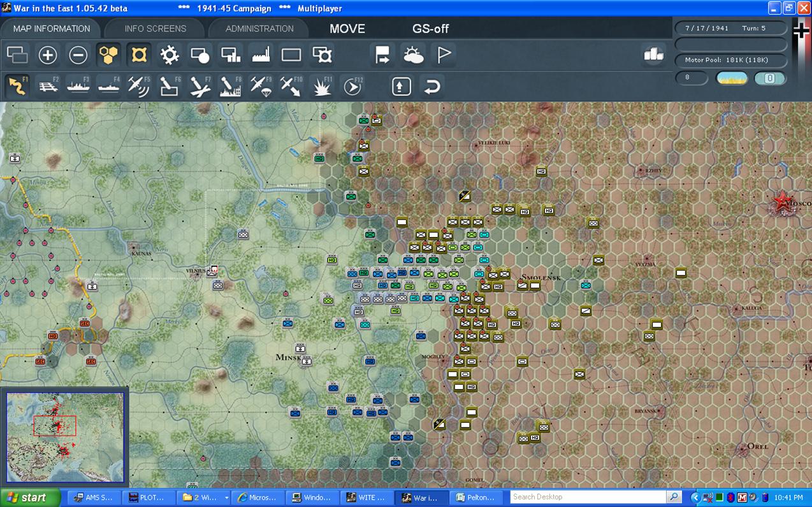Open the WITE ... taskbar item
The width and height of the screenshot is (812, 507).
click(x=368, y=497)
